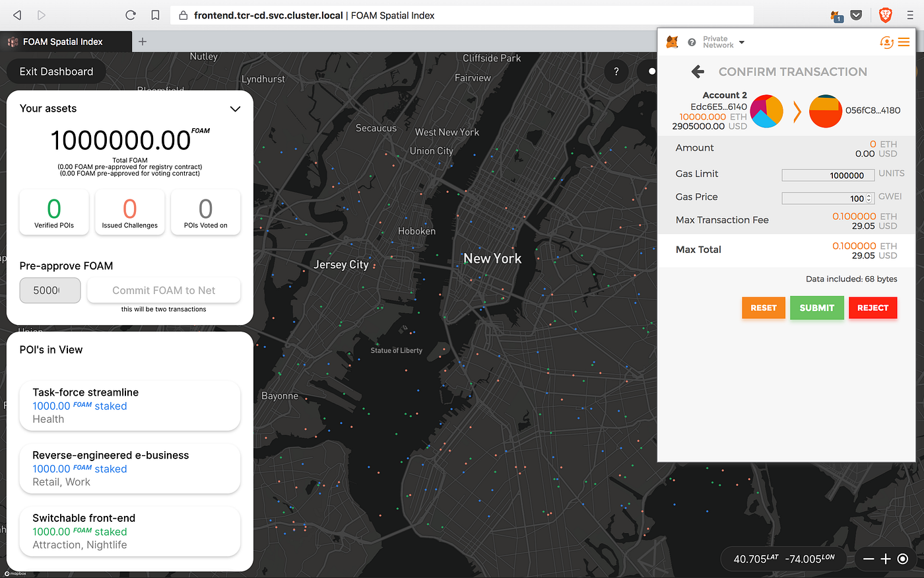
Task: Click the Hoboken map label
Action: [416, 231]
